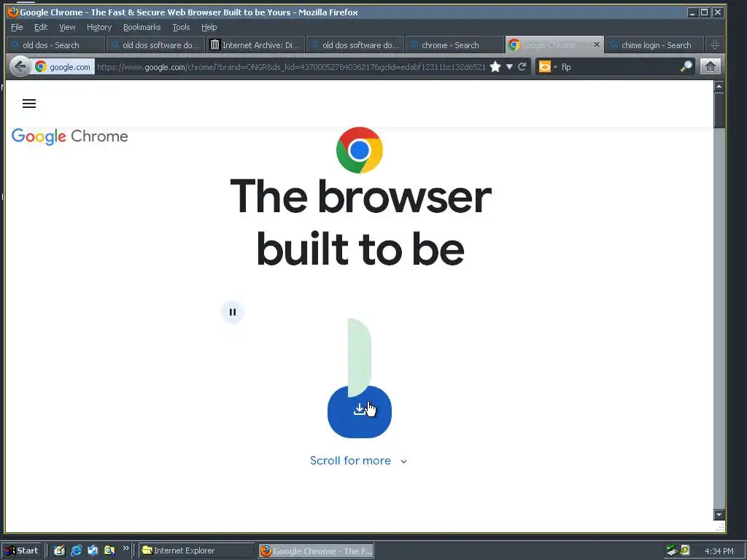Switch to Internet Explorer folder taskbar button
The height and width of the screenshot is (560, 747).
[197, 551]
